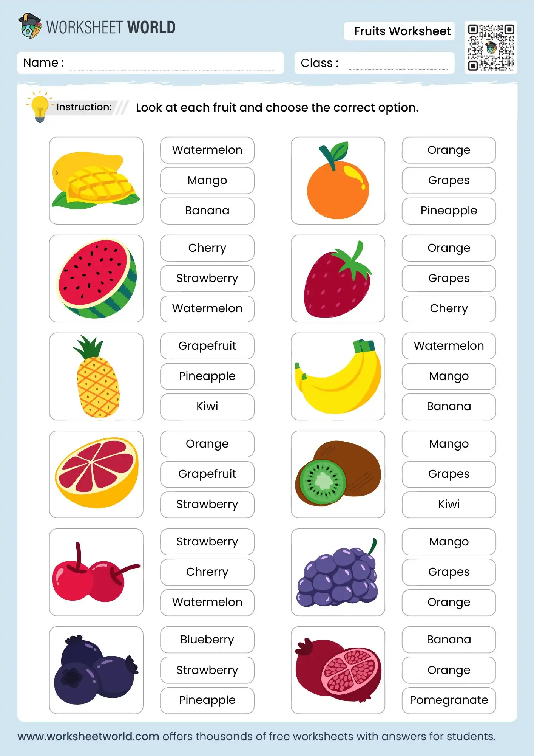Click the Fruits Worksheet title label
This screenshot has height=756, width=534.
click(402, 31)
